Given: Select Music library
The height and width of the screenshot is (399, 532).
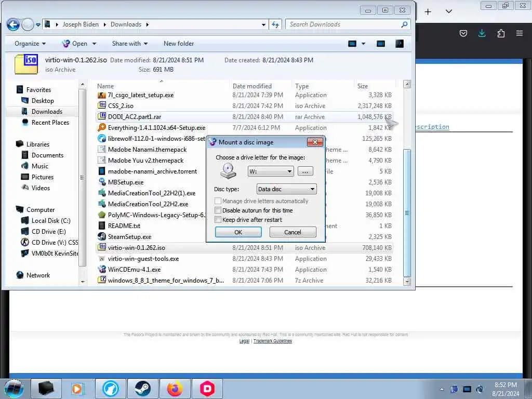Looking at the screenshot, I should [39, 166].
